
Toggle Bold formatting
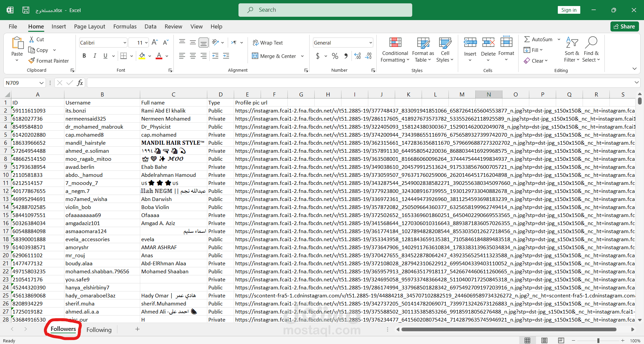pyautogui.click(x=84, y=56)
